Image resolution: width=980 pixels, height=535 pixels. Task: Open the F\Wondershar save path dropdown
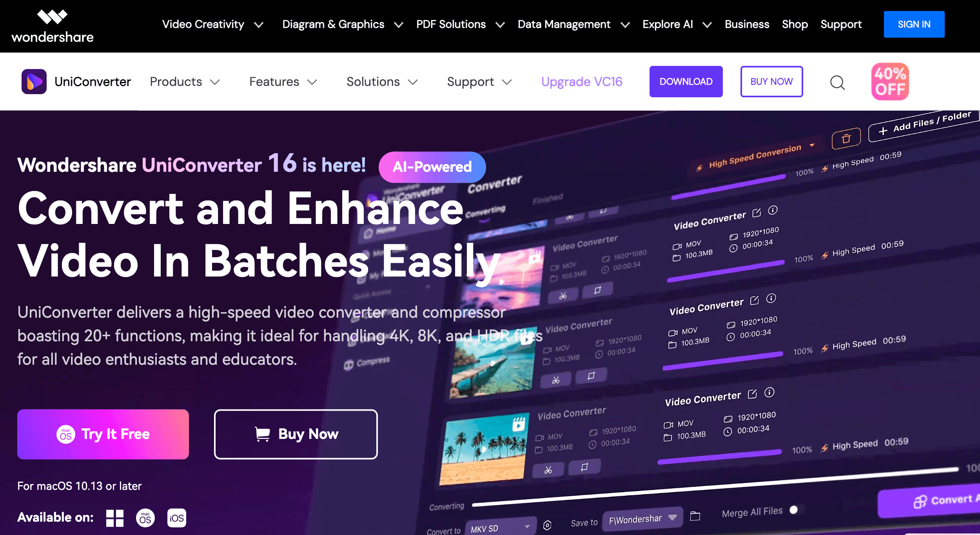pyautogui.click(x=642, y=519)
